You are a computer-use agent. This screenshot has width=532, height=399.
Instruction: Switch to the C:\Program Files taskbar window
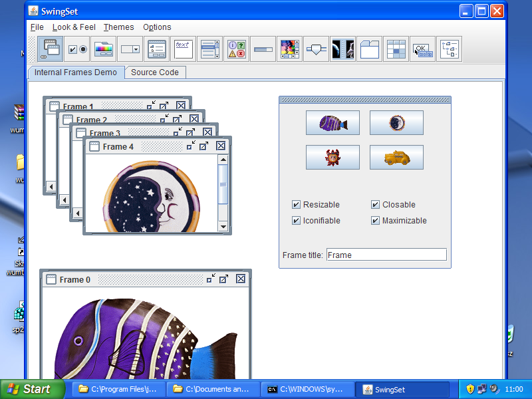tap(119, 389)
